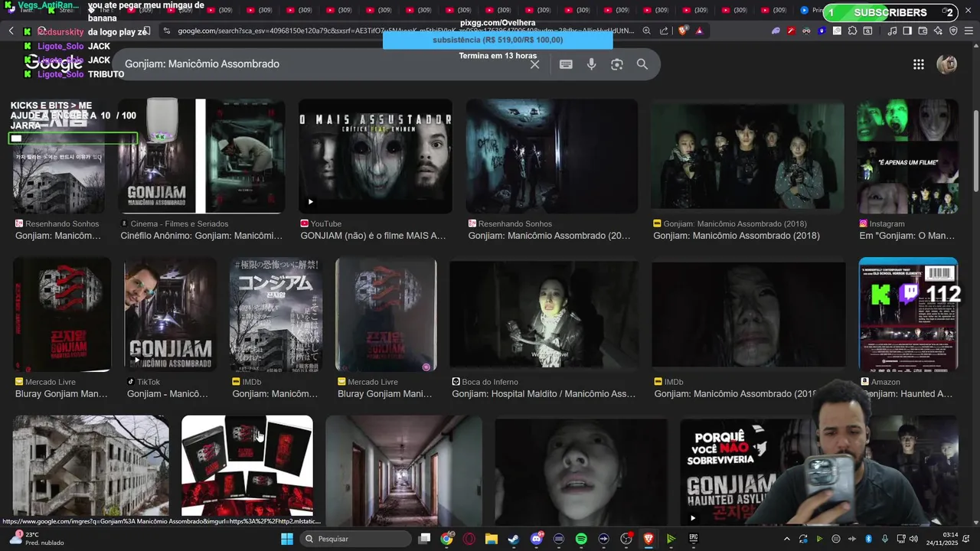Open Google Chrome from the taskbar

(x=446, y=539)
